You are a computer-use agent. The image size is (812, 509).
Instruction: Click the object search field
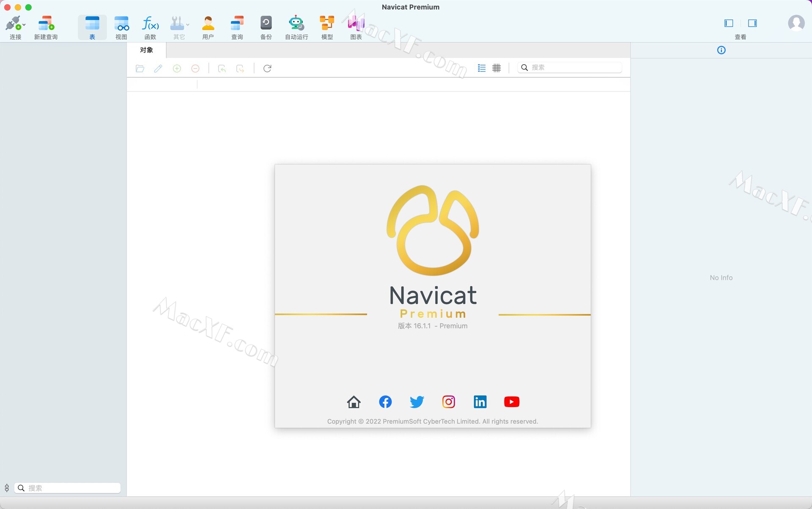pos(570,68)
